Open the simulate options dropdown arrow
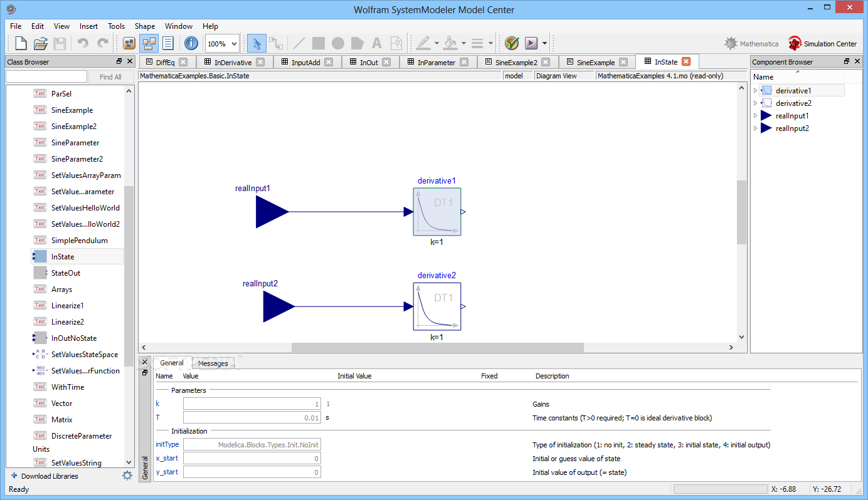Screen dimensions: 868x500 [x=545, y=43]
